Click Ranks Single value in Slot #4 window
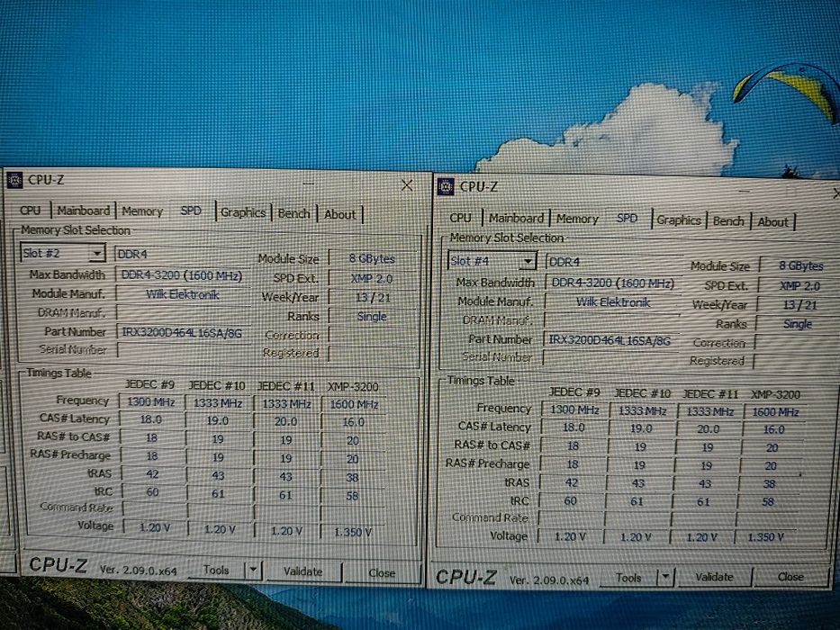Image resolution: width=840 pixels, height=630 pixels. (798, 324)
